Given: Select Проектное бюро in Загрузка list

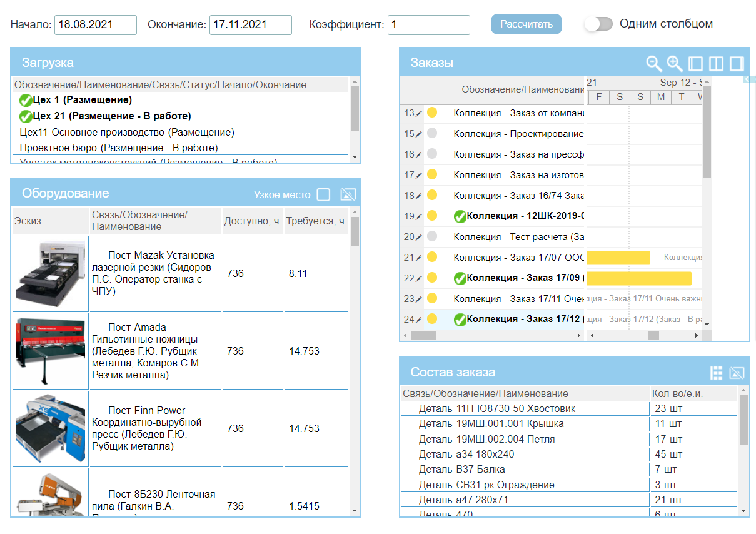Looking at the screenshot, I should (119, 148).
